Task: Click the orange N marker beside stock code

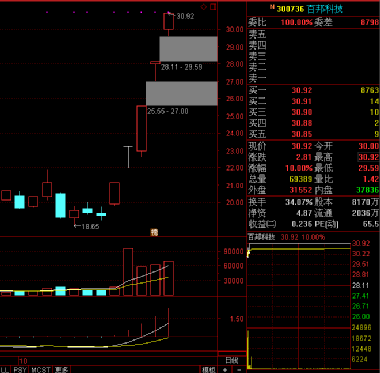Action: [x=272, y=6]
